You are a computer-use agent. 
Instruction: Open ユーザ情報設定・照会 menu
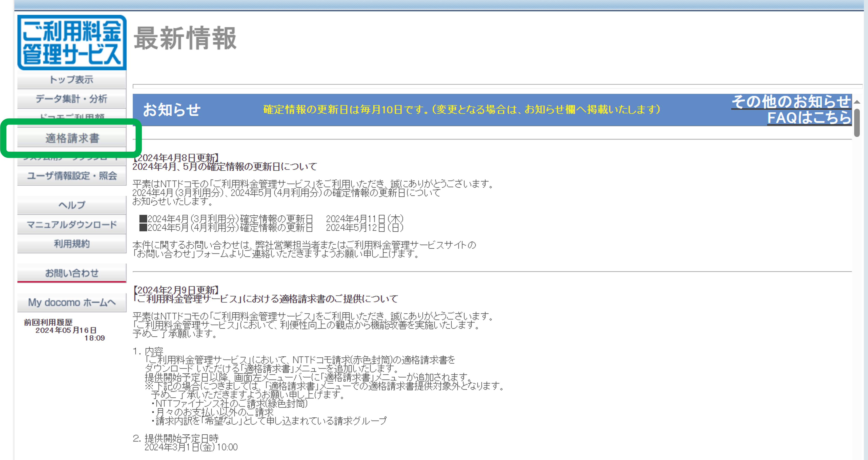pyautogui.click(x=72, y=176)
